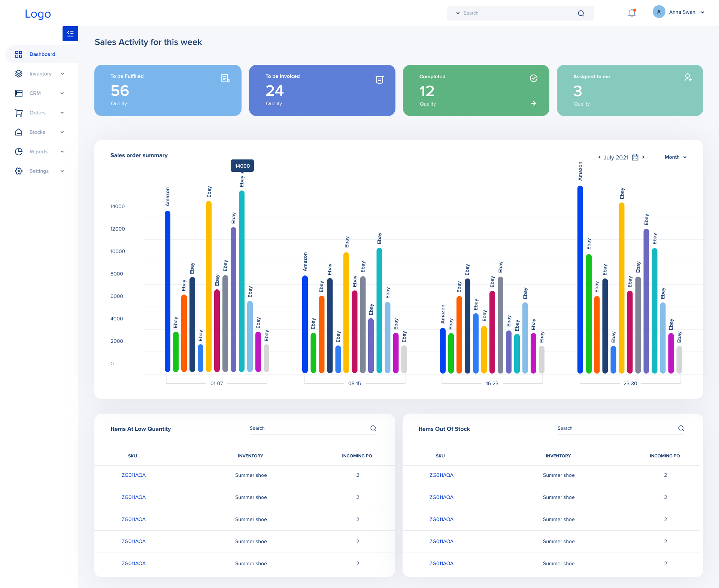Click the CRM window icon
The image size is (719, 588).
(19, 93)
